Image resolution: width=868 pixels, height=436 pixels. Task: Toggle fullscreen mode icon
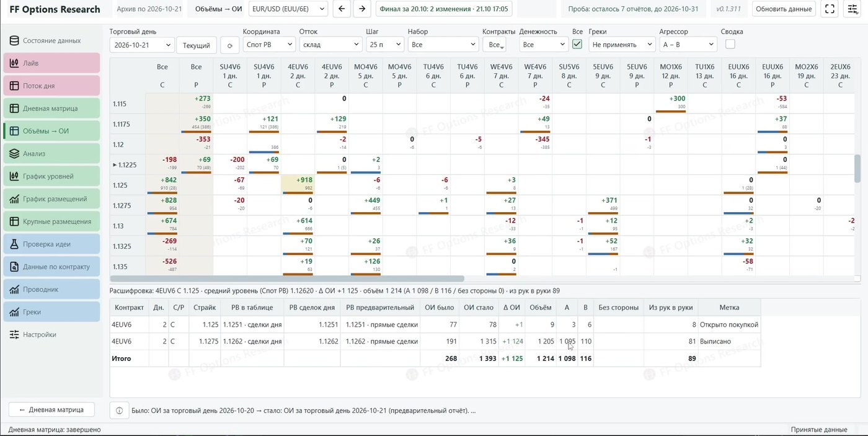830,9
